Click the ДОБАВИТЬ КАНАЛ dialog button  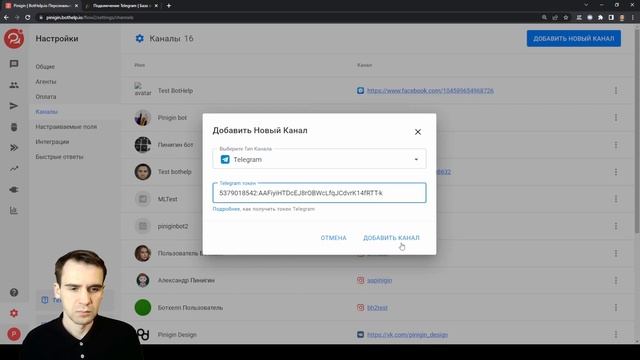tap(391, 238)
